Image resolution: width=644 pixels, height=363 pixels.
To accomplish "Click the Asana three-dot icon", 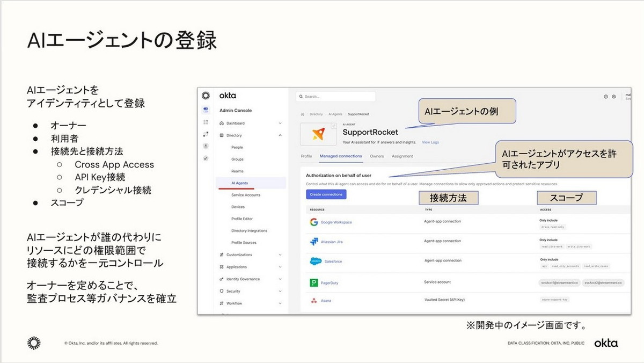I will (x=313, y=300).
